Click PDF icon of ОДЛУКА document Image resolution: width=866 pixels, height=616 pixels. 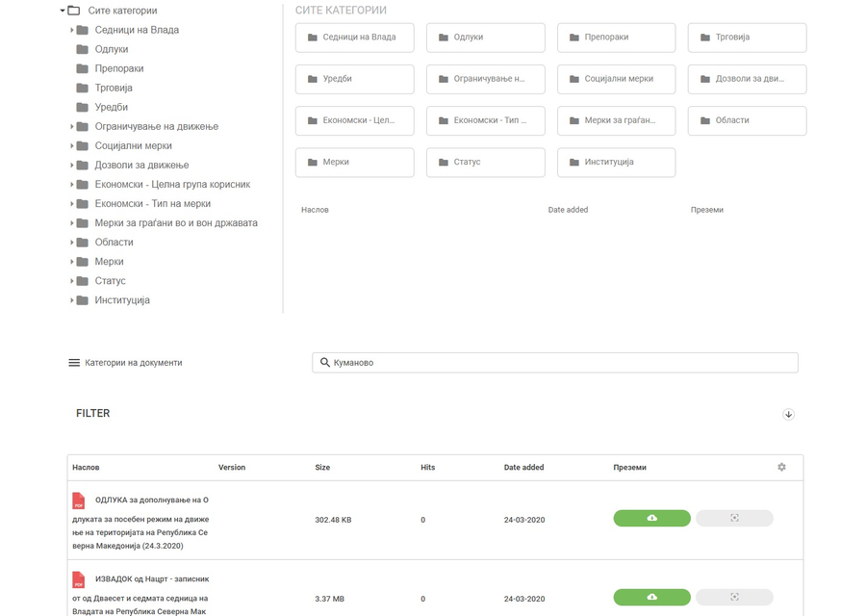click(x=79, y=500)
